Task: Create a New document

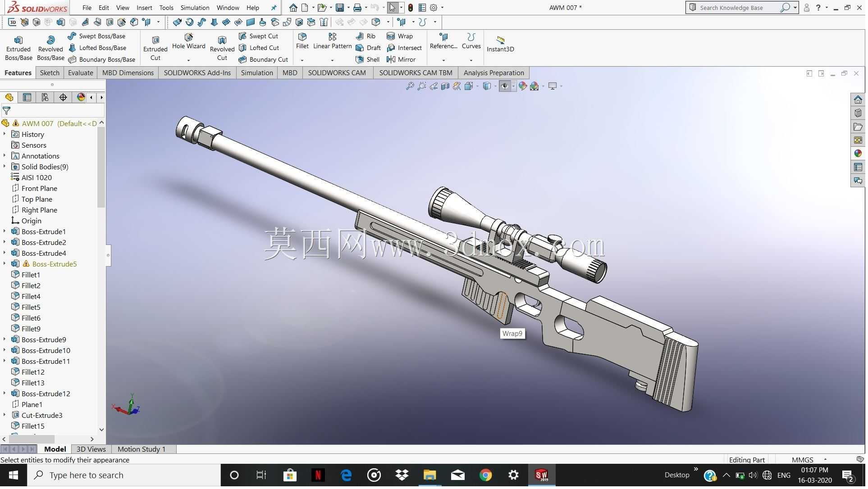Action: (x=305, y=8)
